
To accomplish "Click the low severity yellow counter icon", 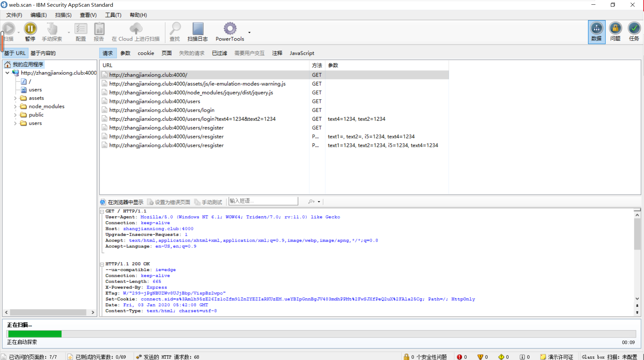I will (x=501, y=357).
